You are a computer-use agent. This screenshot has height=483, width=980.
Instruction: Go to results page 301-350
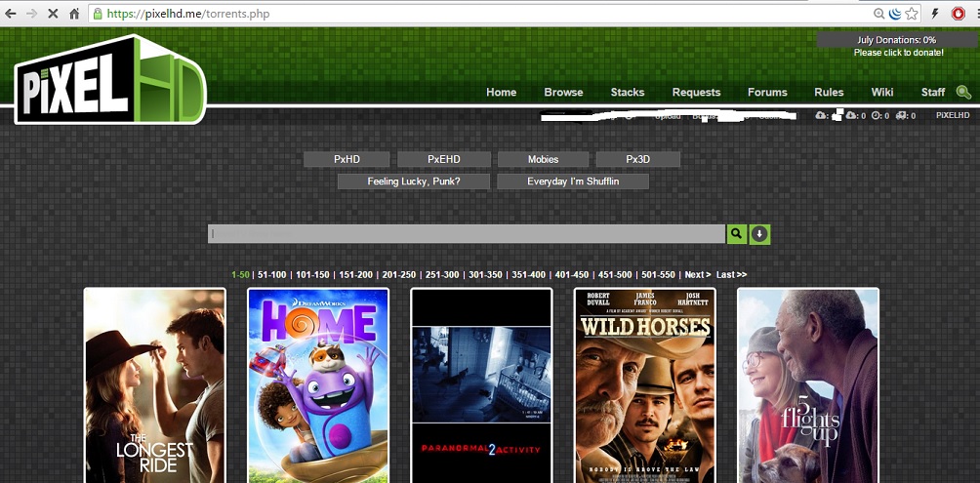pos(486,275)
